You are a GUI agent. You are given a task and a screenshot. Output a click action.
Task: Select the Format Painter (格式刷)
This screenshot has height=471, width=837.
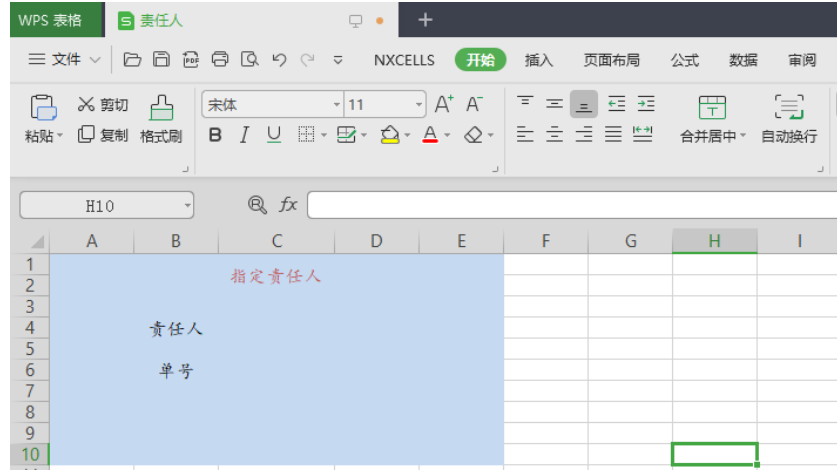pos(161,118)
